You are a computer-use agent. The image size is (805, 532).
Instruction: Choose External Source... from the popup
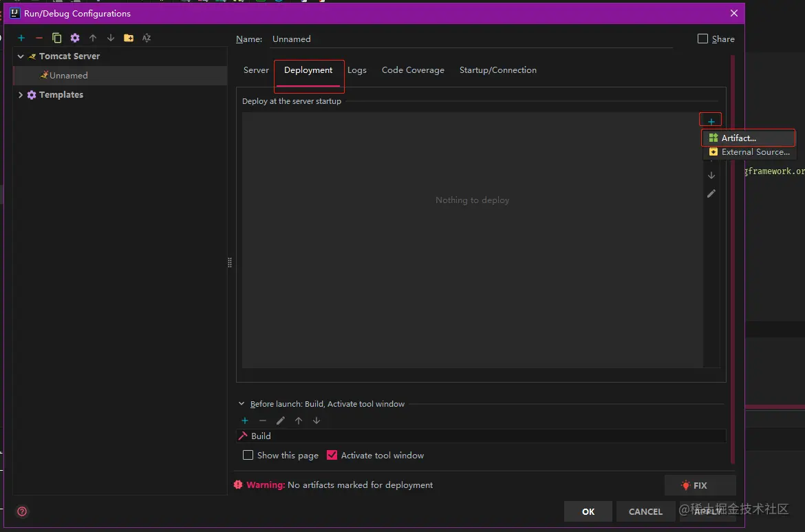[x=749, y=152]
